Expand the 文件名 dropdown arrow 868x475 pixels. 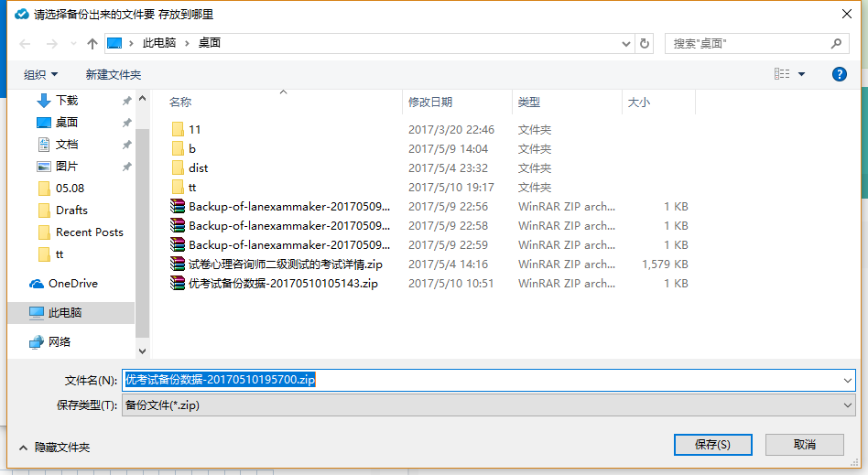coord(848,381)
